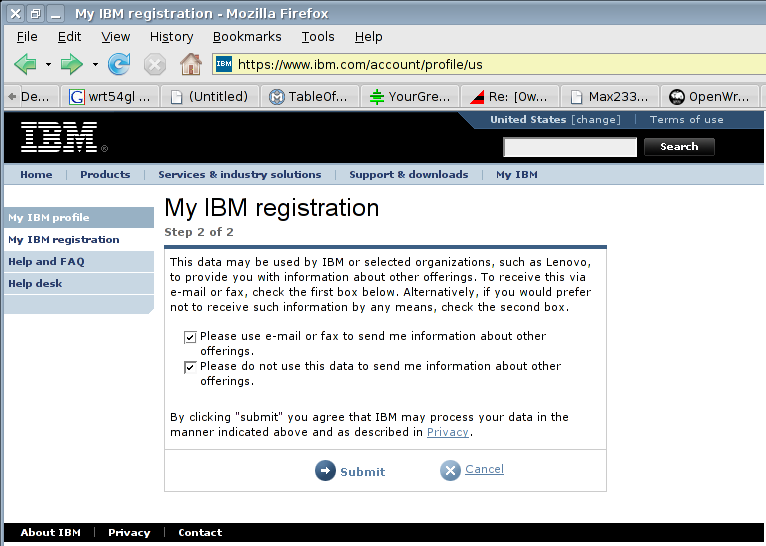This screenshot has width=766, height=546.
Task: Open Support & downloads
Action: pyautogui.click(x=408, y=175)
